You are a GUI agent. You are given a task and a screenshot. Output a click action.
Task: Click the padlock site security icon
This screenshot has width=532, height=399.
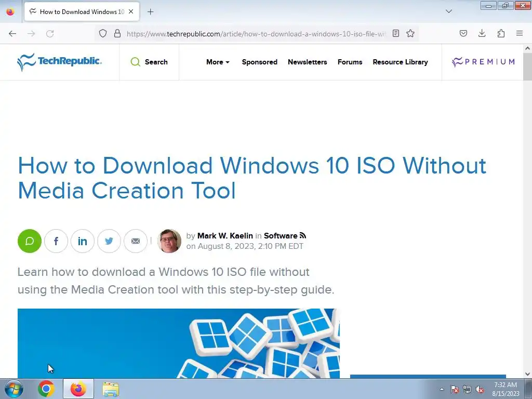pos(117,33)
